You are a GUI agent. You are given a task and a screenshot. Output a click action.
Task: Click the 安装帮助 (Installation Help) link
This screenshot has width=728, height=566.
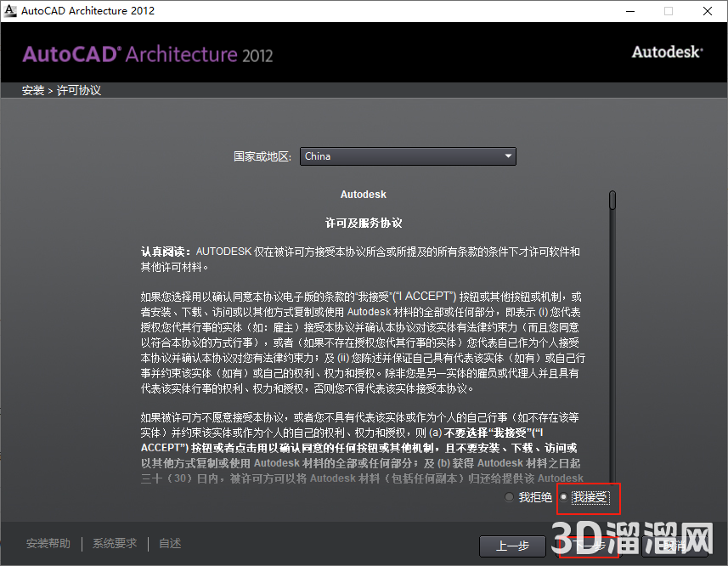tap(48, 543)
